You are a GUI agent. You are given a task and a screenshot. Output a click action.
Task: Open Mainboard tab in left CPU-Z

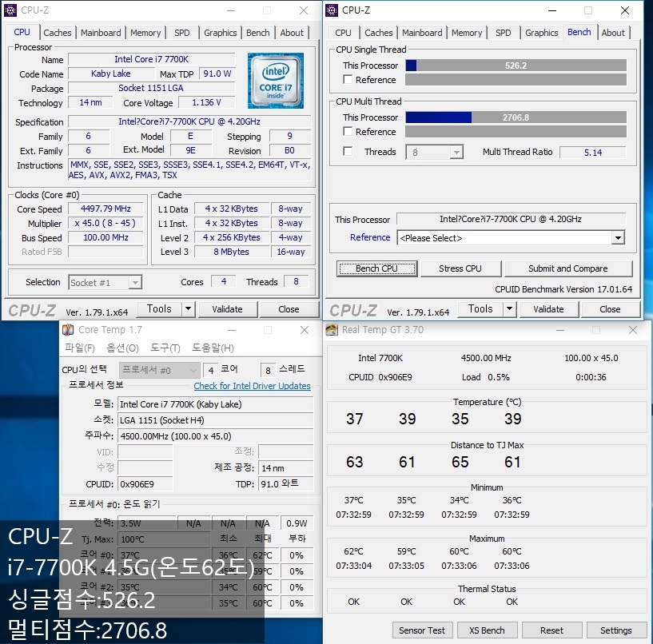pyautogui.click(x=101, y=33)
